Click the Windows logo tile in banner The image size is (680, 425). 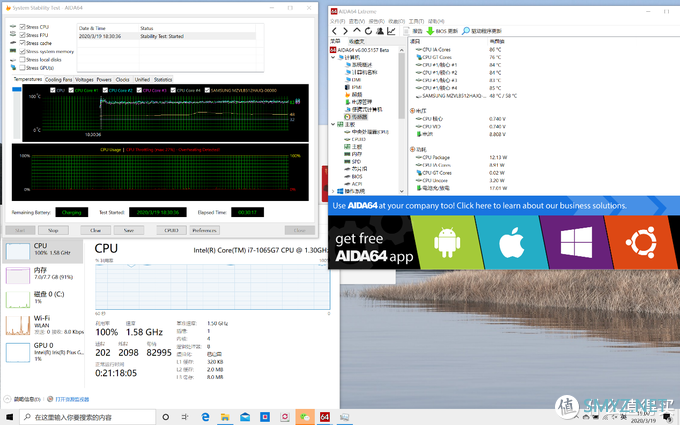576,242
